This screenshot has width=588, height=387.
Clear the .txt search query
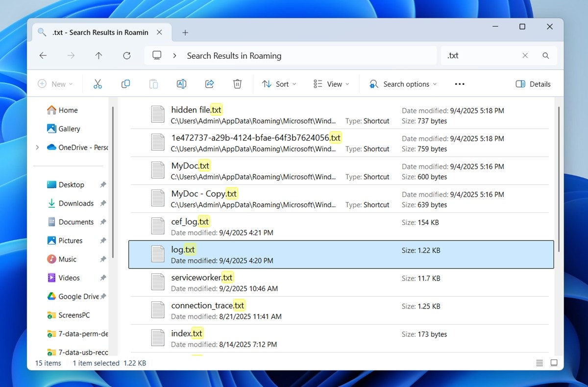coord(525,55)
